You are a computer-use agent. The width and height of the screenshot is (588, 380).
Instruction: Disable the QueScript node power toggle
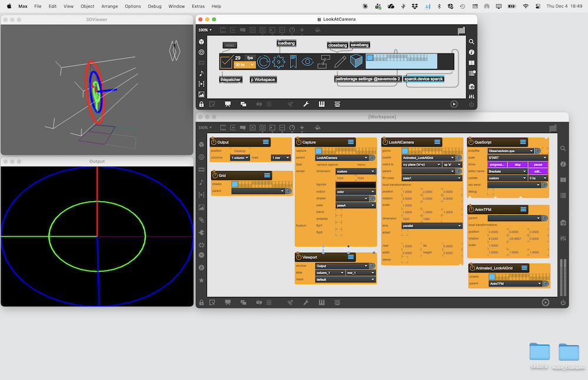coord(470,142)
